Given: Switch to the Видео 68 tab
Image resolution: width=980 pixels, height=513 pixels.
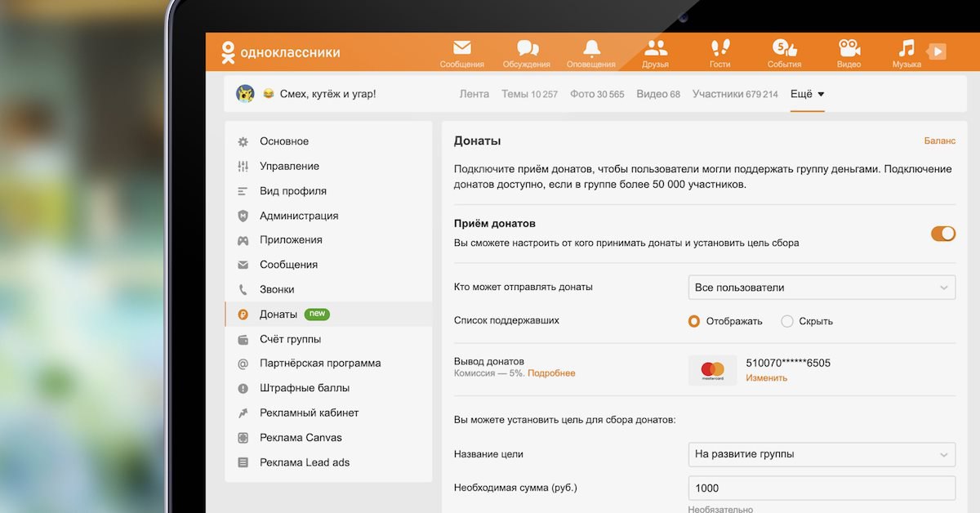Looking at the screenshot, I should pos(658,94).
